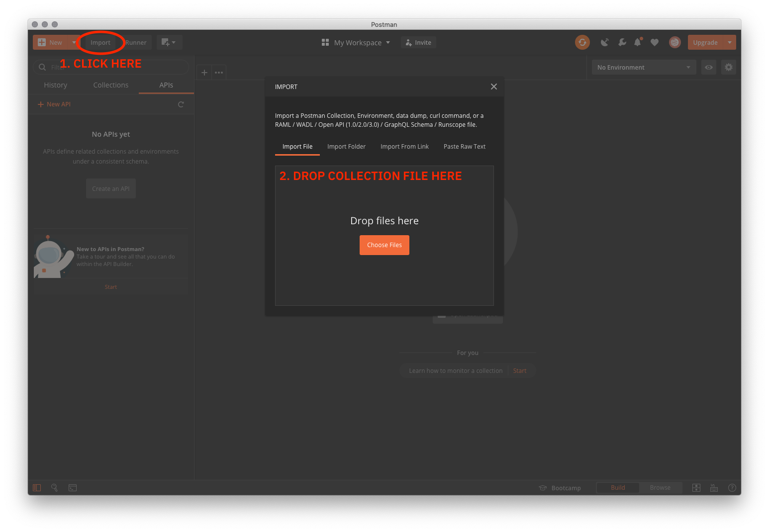Expand the New button dropdown arrow

[x=74, y=42]
